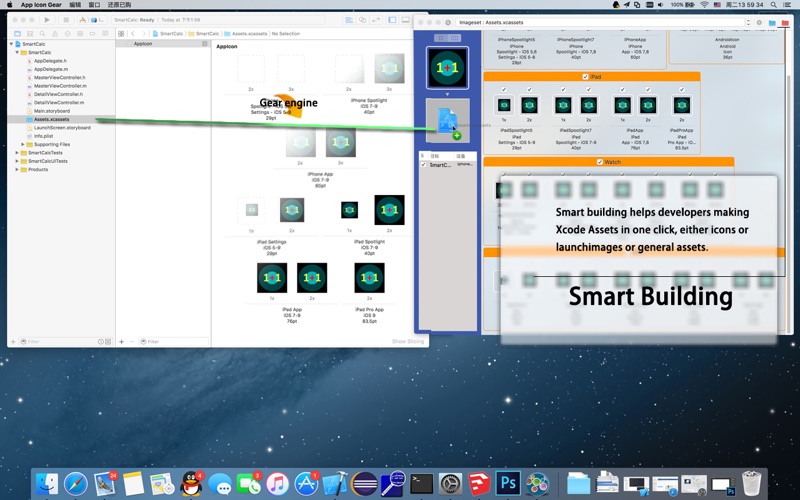This screenshot has width=800, height=500.
Task: Open the Report navigator in Xcode
Action: click(x=105, y=34)
